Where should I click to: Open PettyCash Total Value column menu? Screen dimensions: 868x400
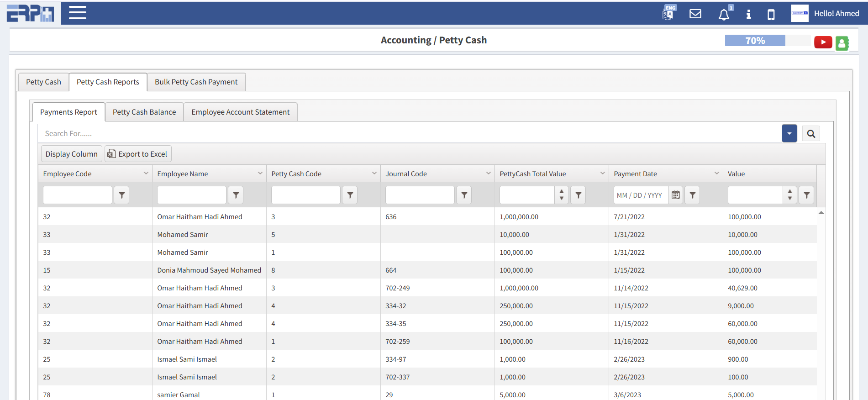[602, 174]
